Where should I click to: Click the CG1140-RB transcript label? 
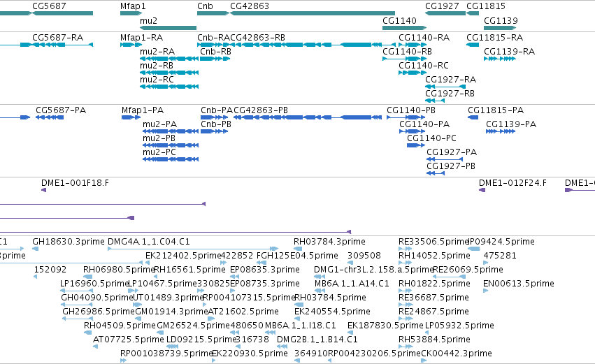pyautogui.click(x=407, y=52)
